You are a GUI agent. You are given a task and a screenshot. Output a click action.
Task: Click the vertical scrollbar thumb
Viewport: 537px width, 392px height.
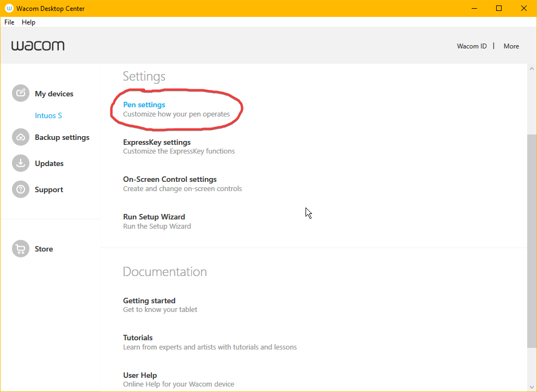pos(532,240)
